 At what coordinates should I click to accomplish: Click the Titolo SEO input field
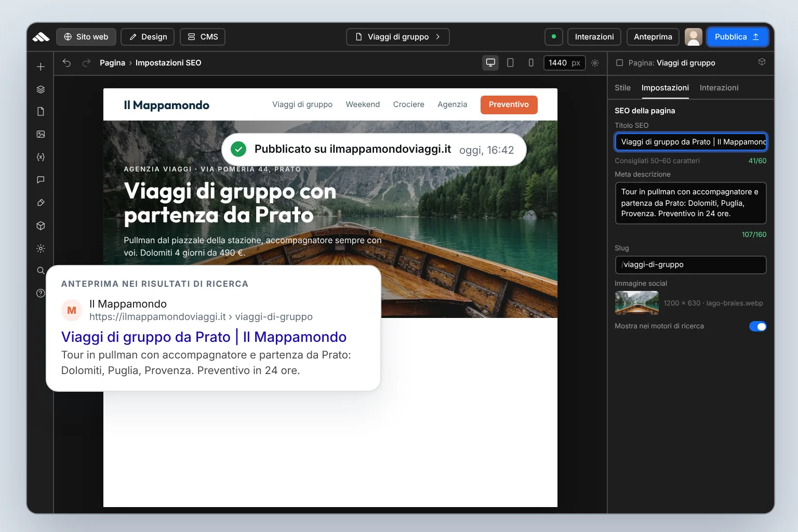690,142
